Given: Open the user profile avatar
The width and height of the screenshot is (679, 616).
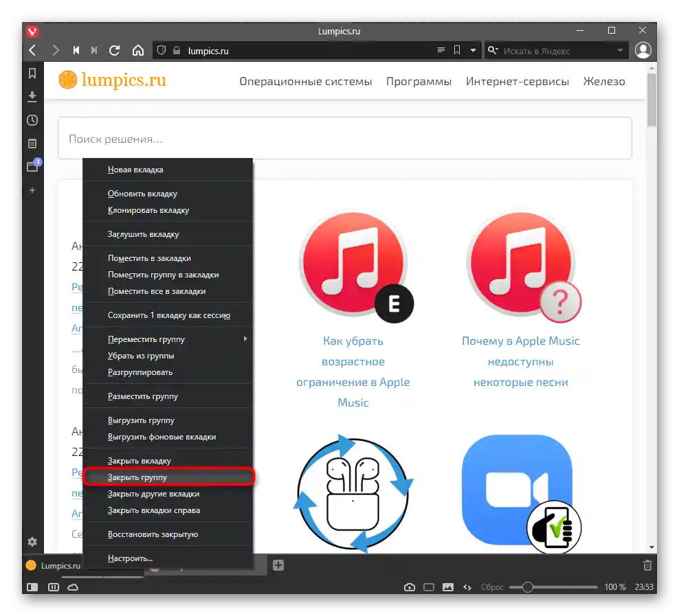Looking at the screenshot, I should [x=643, y=50].
